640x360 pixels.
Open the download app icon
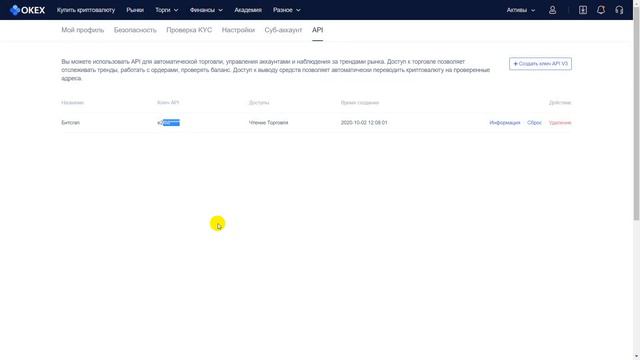[x=583, y=10]
